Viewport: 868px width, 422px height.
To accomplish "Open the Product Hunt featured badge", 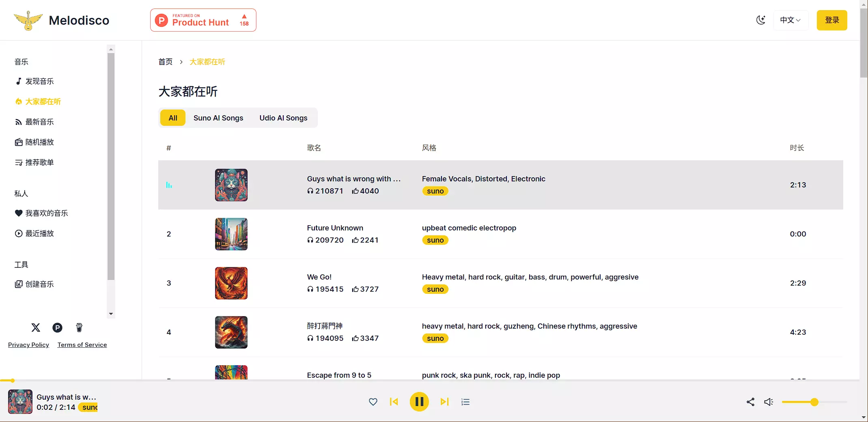I will tap(203, 20).
